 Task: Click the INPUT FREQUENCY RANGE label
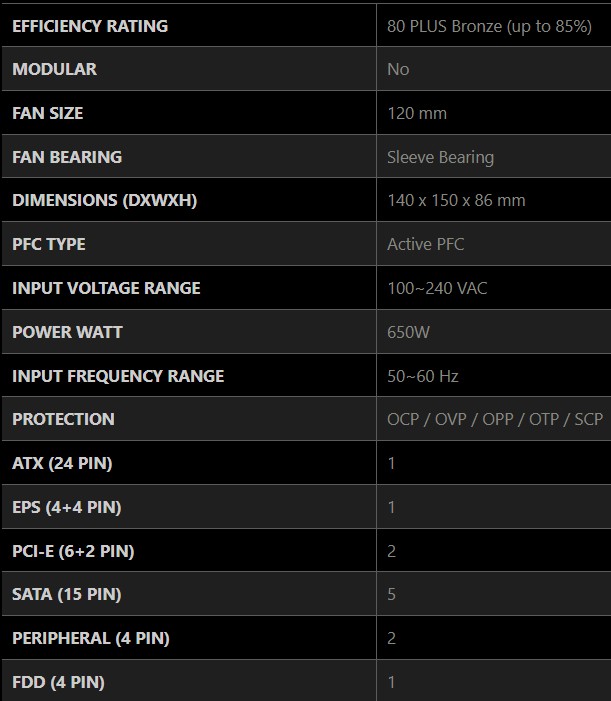click(118, 376)
